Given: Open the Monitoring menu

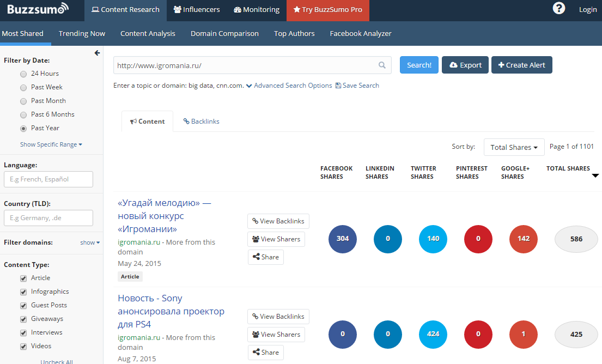Looking at the screenshot, I should click(x=257, y=10).
